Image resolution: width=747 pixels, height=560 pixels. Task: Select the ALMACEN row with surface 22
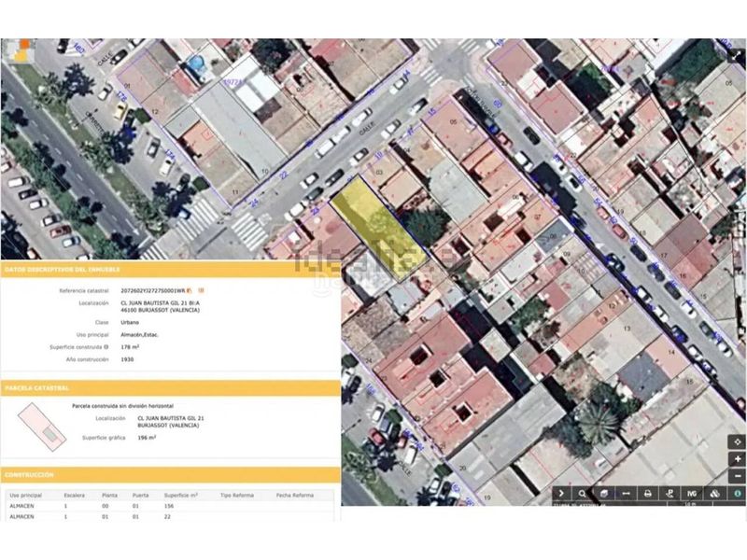[171, 517]
